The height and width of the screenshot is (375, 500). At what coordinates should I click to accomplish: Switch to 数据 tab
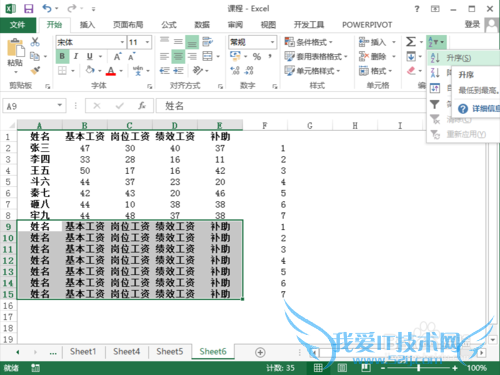tap(202, 25)
